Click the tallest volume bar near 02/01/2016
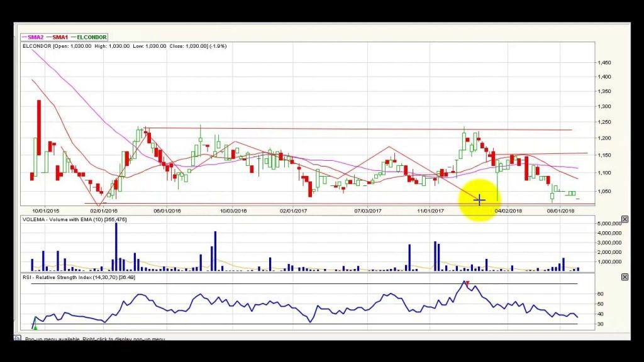644x362 pixels. pos(116,246)
